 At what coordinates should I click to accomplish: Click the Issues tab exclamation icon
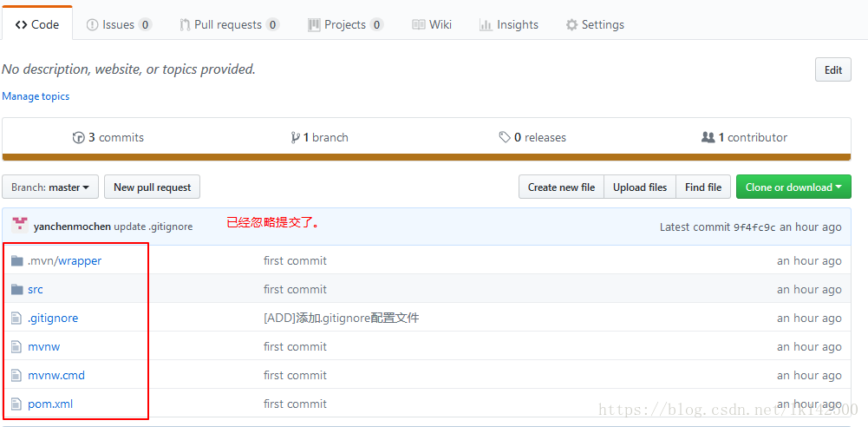[x=93, y=24]
